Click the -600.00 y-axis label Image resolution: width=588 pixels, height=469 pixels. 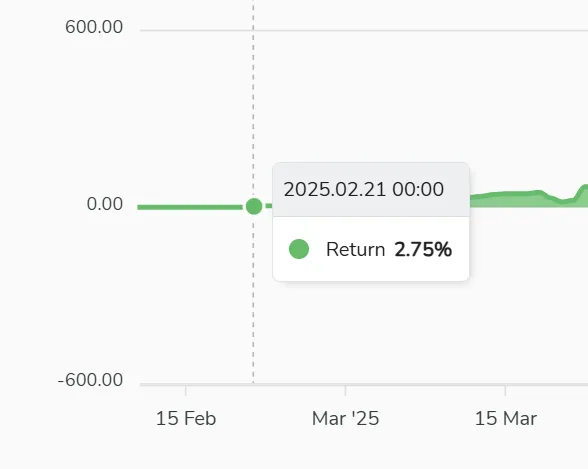click(x=90, y=380)
